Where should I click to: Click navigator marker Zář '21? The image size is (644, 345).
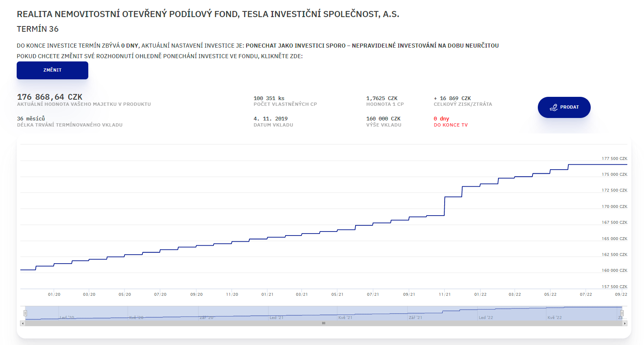point(415,317)
